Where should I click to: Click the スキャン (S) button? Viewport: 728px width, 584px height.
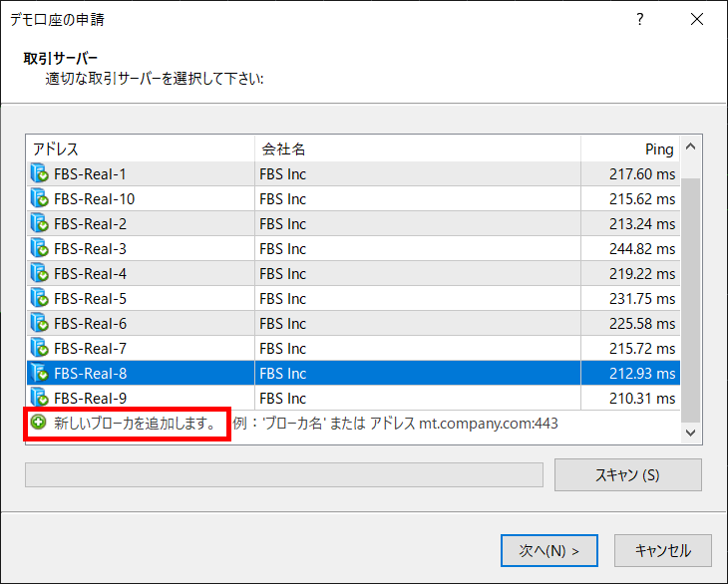click(x=627, y=475)
